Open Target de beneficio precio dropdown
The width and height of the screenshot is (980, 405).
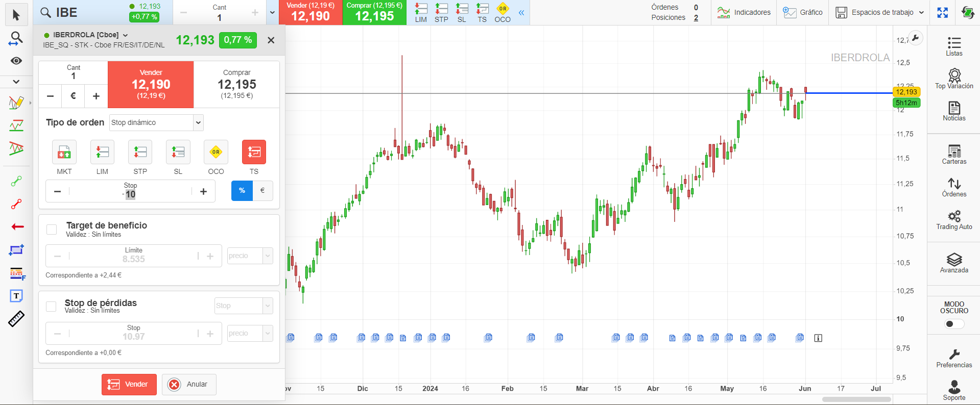click(250, 256)
